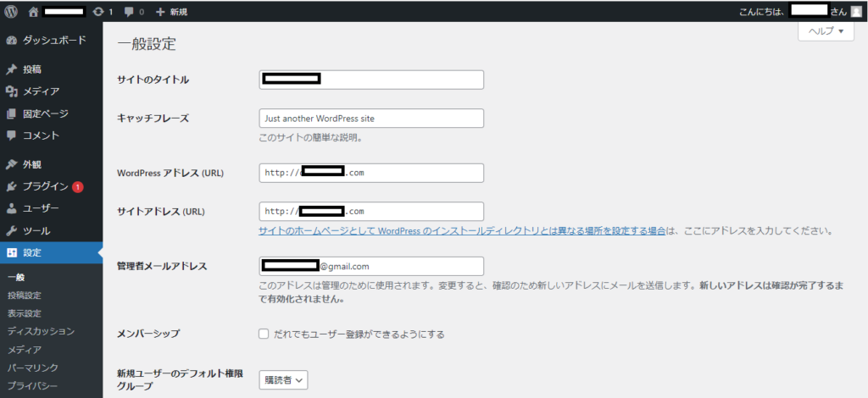Click the home site icon in admin bar
This screenshot has height=398, width=868.
point(33,11)
